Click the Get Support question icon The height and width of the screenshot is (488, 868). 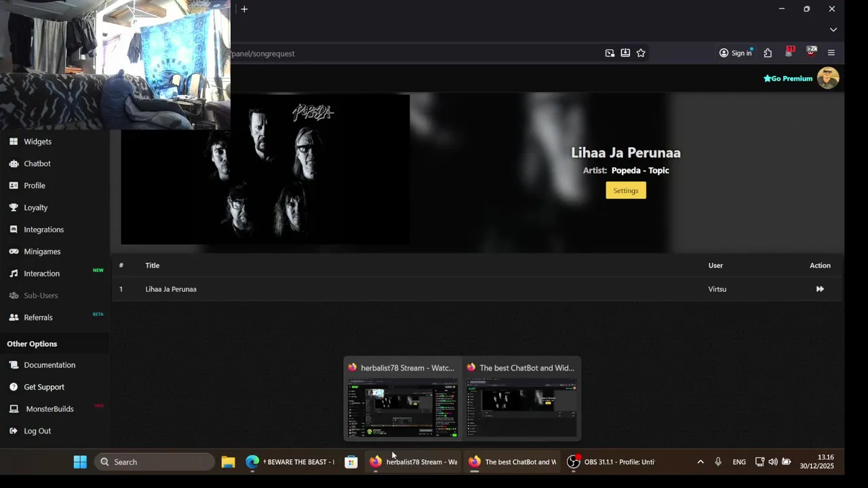[x=14, y=387]
